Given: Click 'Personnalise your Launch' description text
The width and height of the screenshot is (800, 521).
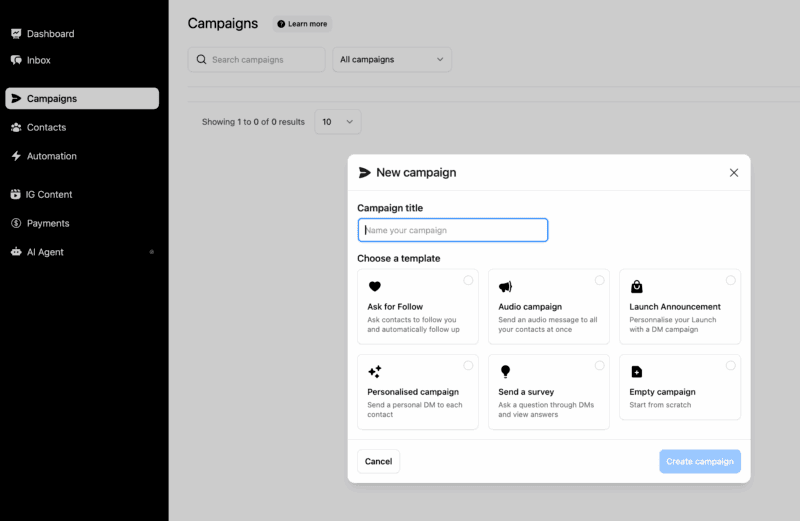Looking at the screenshot, I should coord(672,319).
